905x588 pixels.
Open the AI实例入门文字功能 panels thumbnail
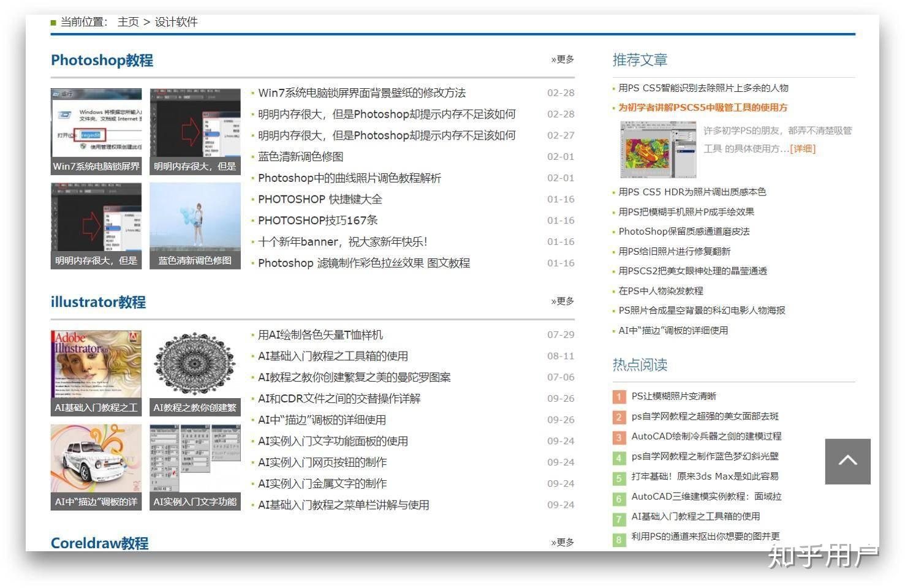(x=195, y=467)
